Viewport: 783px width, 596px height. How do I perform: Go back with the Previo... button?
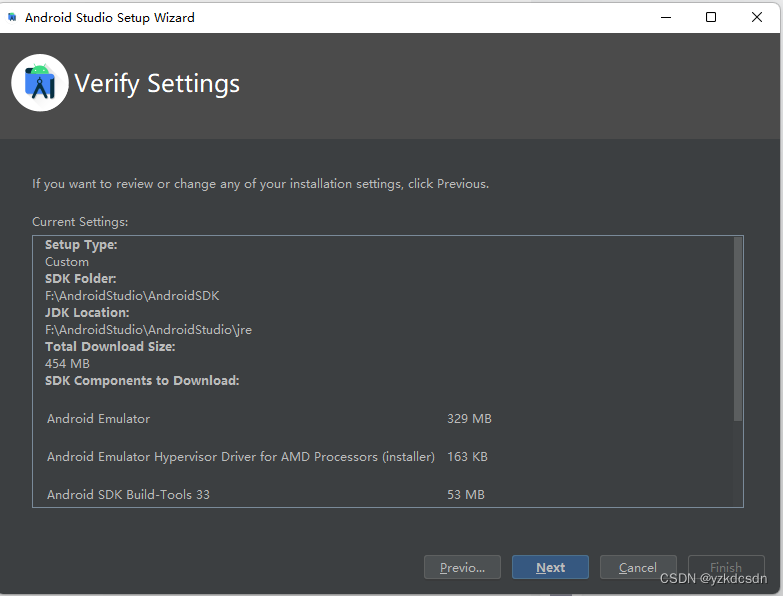pos(462,567)
